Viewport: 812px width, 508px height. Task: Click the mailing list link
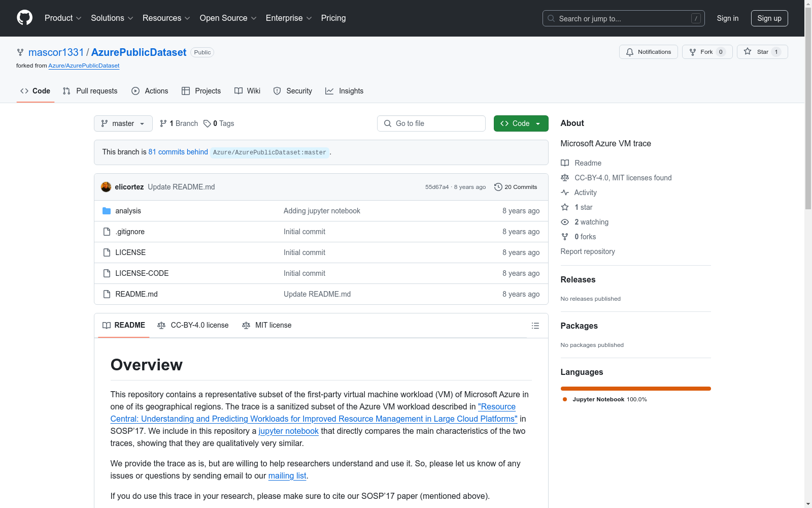(287, 475)
